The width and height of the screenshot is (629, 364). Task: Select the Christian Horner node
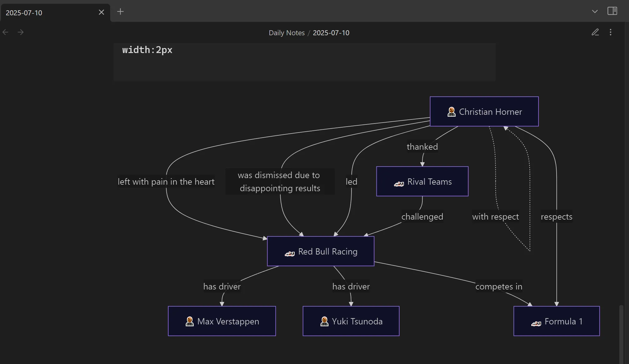[484, 111]
